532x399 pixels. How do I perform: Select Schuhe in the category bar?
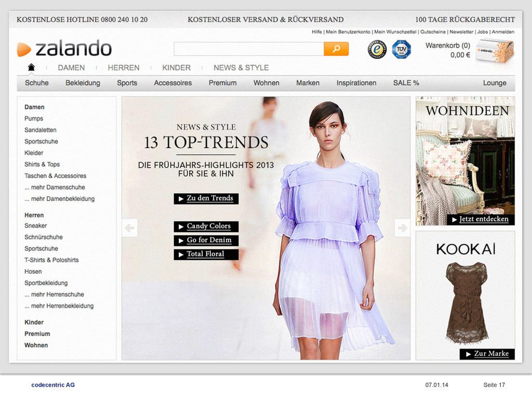[x=37, y=83]
